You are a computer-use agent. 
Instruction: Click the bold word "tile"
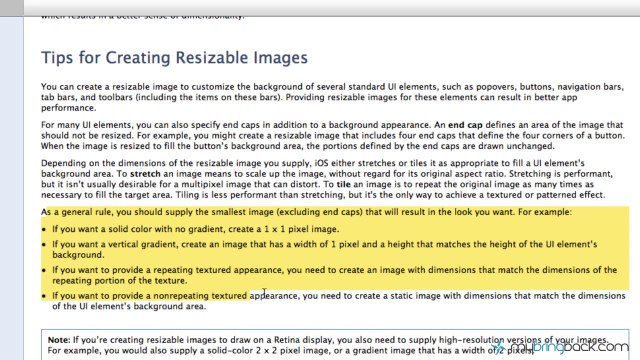coord(343,184)
